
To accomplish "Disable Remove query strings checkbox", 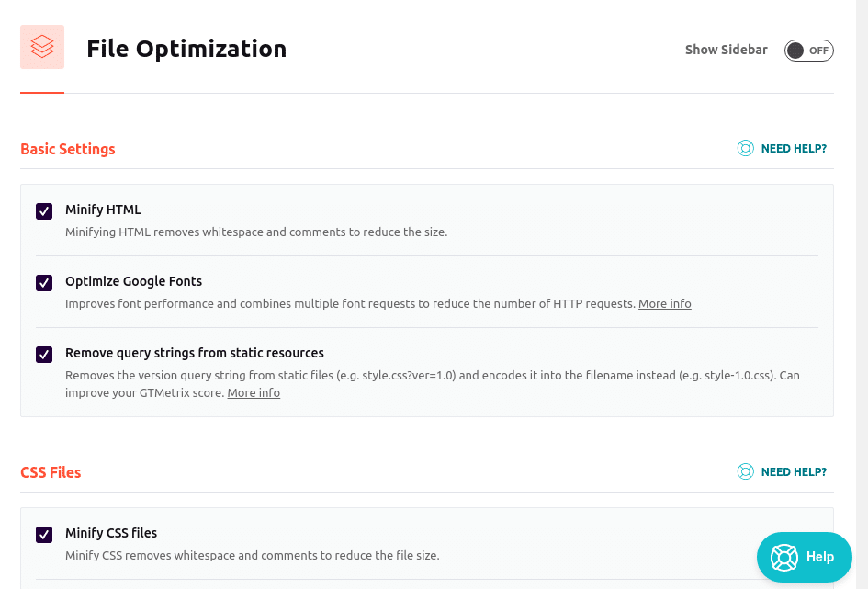I will (44, 355).
